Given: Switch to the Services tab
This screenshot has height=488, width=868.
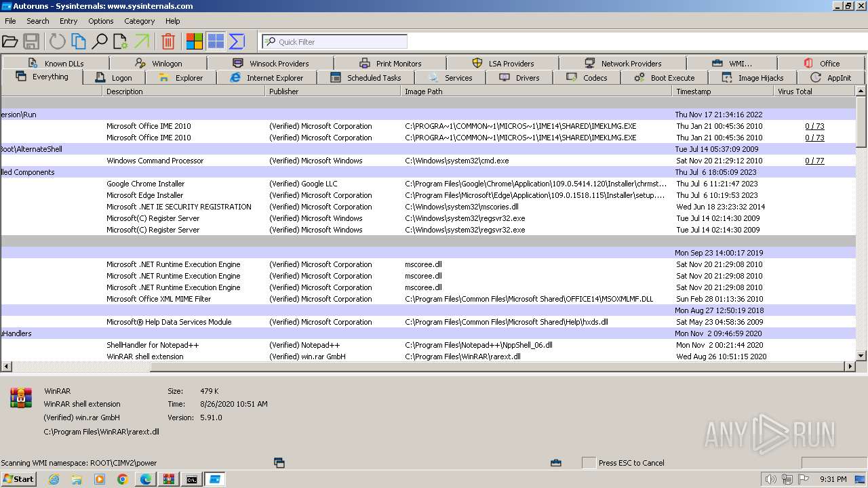Looking at the screenshot, I should click(450, 77).
